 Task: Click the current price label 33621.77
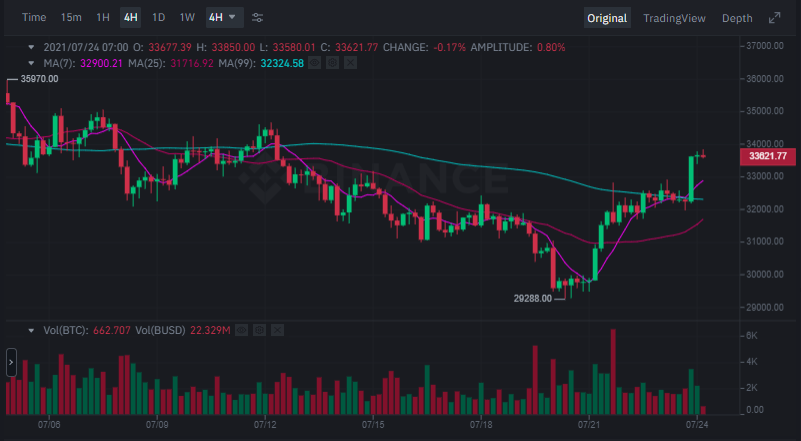pyautogui.click(x=768, y=156)
